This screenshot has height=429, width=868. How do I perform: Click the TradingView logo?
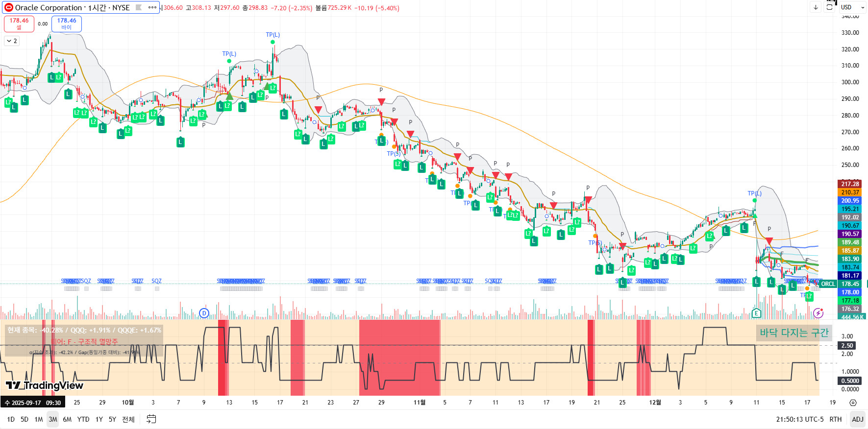[45, 385]
